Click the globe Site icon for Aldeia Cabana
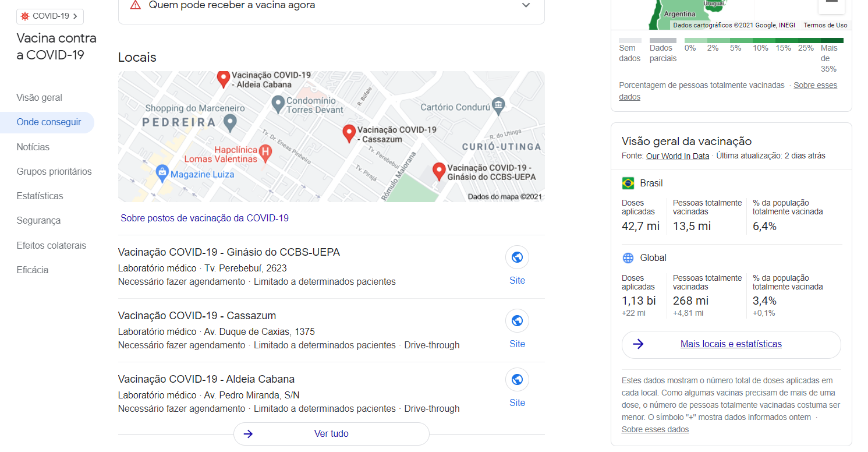This screenshot has width=868, height=452. [x=517, y=380]
